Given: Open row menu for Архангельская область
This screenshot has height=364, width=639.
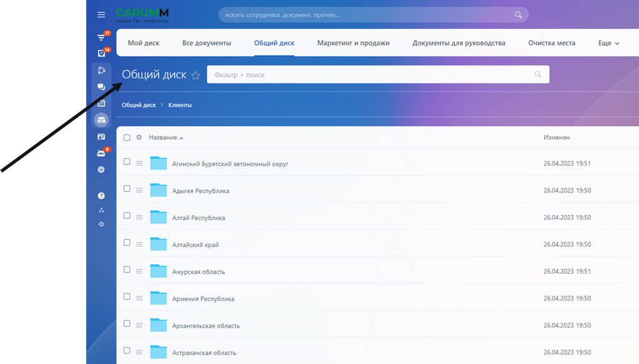Looking at the screenshot, I should coord(139,325).
